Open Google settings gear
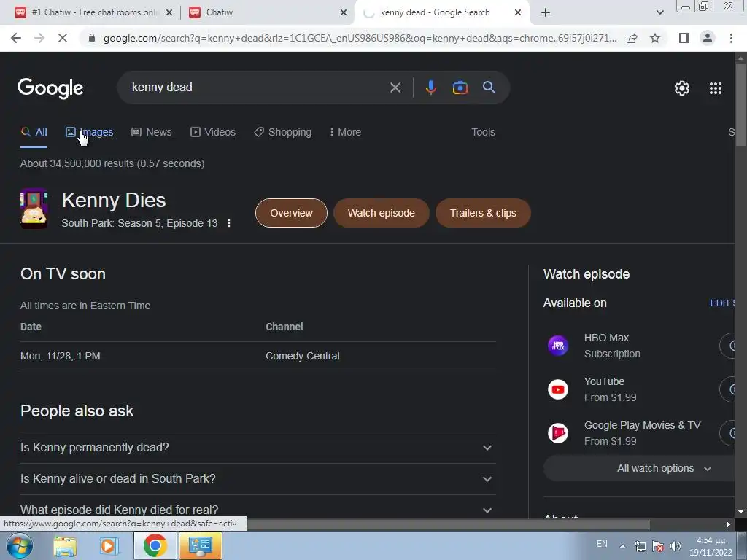The image size is (747, 560). tap(682, 88)
